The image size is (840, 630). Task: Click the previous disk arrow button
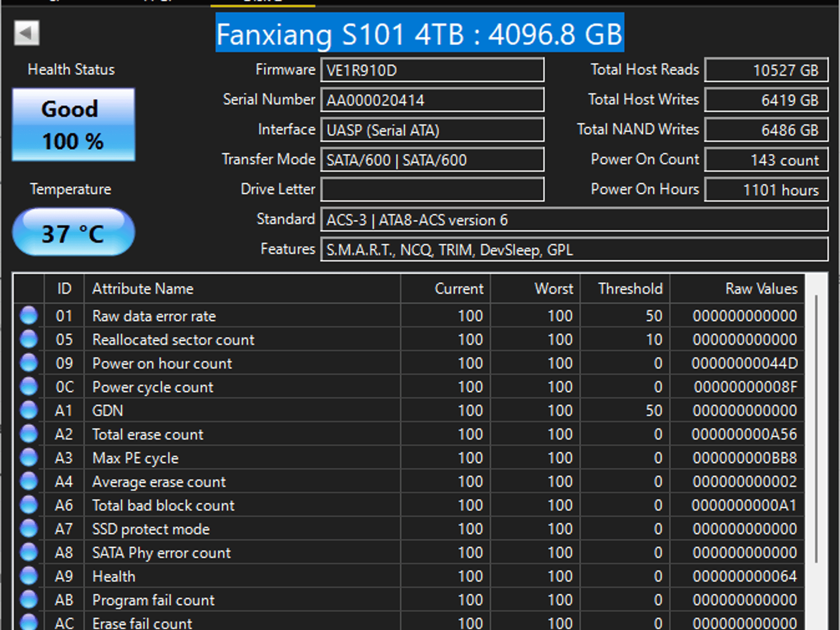(x=27, y=32)
